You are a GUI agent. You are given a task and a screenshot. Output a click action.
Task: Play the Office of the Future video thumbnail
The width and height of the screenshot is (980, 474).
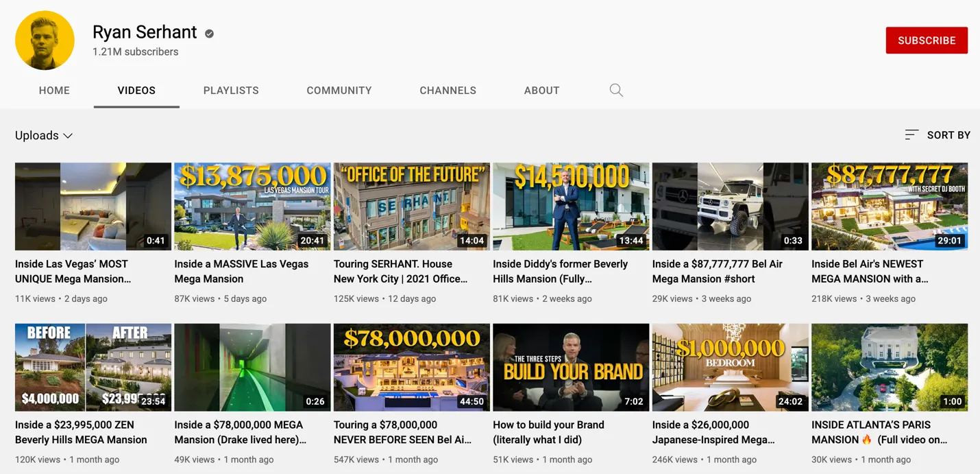(411, 206)
